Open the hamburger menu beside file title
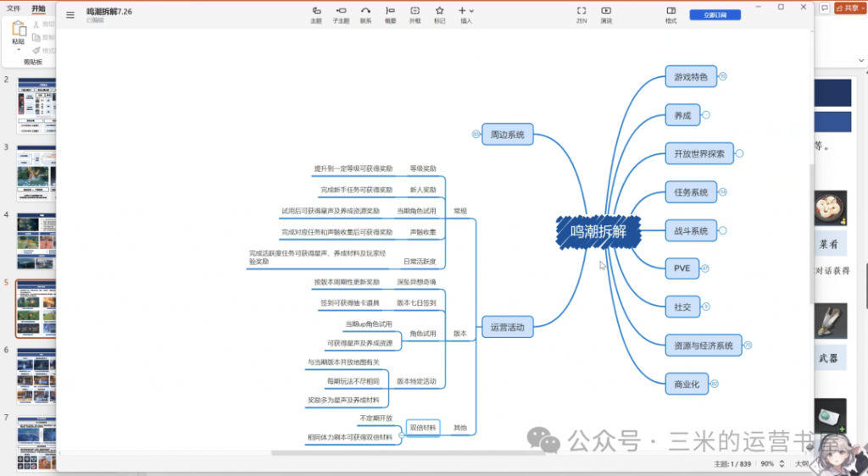This screenshot has height=476, width=868. click(x=70, y=14)
